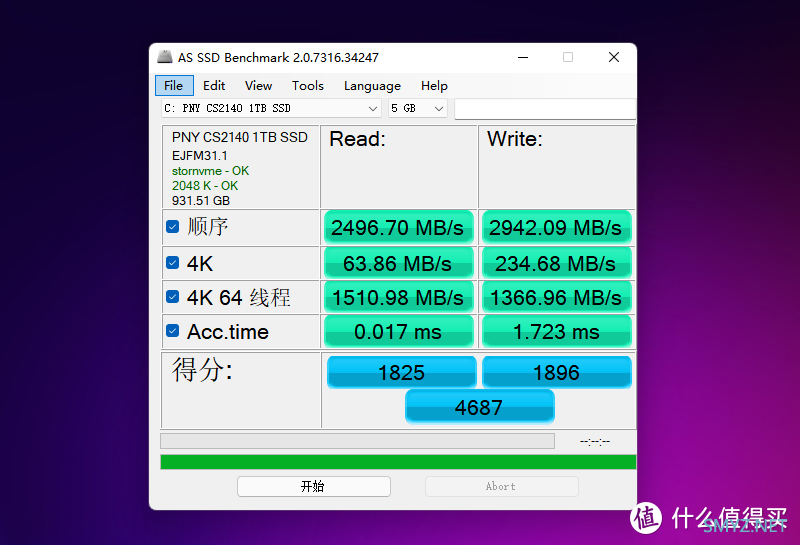800x545 pixels.
Task: Click the AS SSD Benchmark title bar icon
Action: pyautogui.click(x=165, y=57)
